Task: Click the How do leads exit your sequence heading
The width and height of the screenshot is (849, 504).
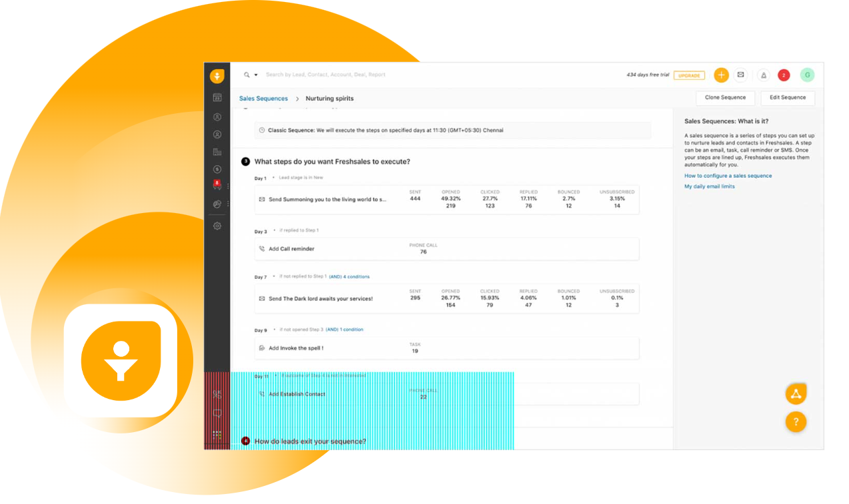Action: click(310, 441)
